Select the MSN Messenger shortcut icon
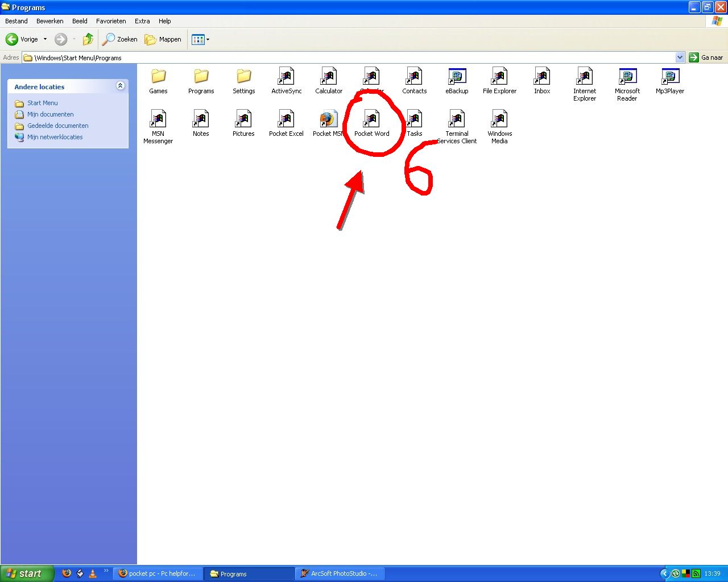This screenshot has height=582, width=728. coord(158,119)
